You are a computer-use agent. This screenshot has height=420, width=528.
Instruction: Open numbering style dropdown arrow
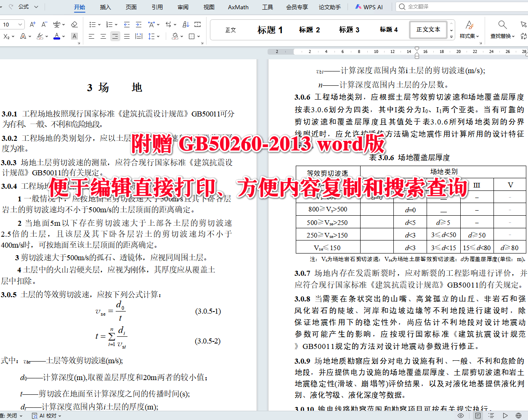click(116, 24)
